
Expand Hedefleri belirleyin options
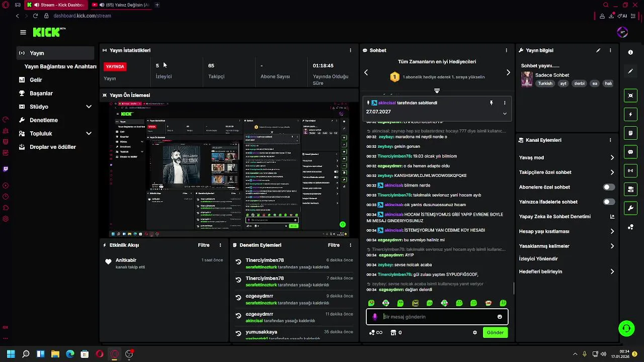pos(612,271)
